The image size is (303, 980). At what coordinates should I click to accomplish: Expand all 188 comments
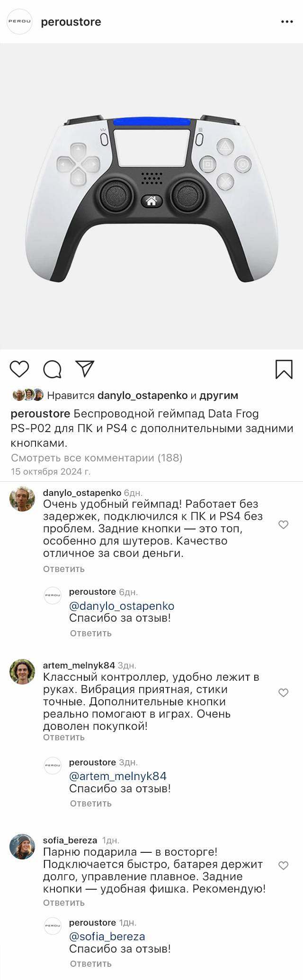97,458
